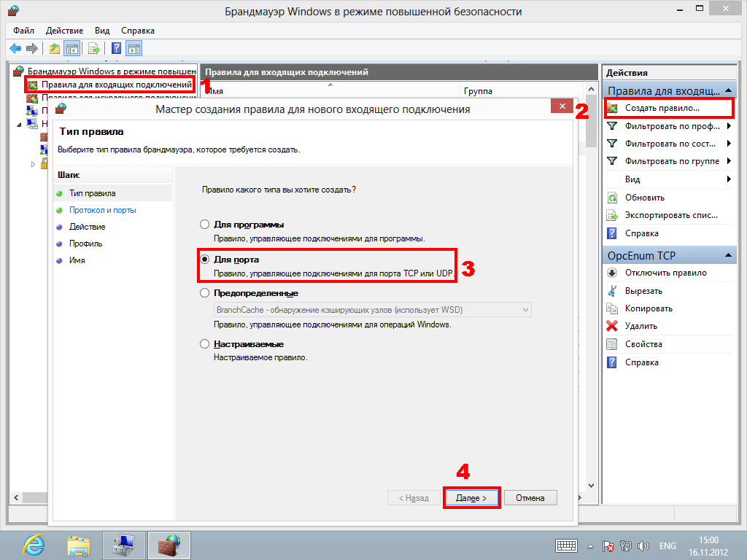Click the Help icon under inbound rules actions
The width and height of the screenshot is (747, 560).
point(612,233)
